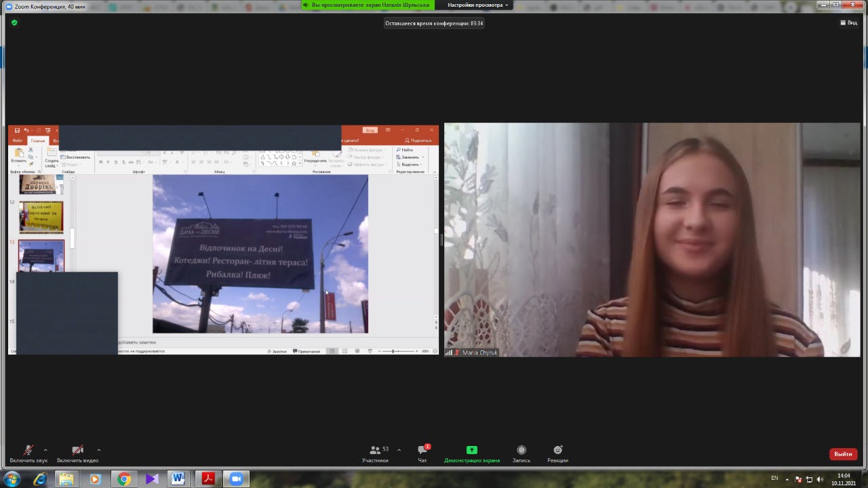Open Microsoft Word from the taskbar
Image resolution: width=868 pixels, height=488 pixels.
coord(178,479)
